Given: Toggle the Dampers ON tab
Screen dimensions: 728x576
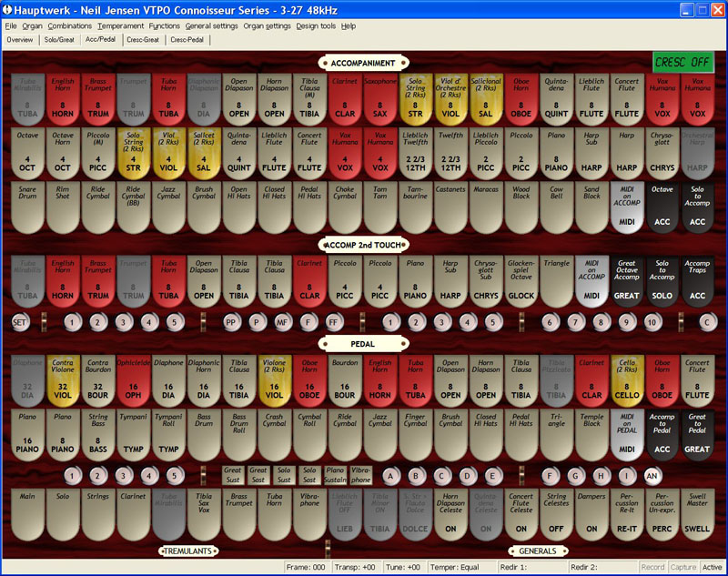Looking at the screenshot, I should [x=591, y=514].
